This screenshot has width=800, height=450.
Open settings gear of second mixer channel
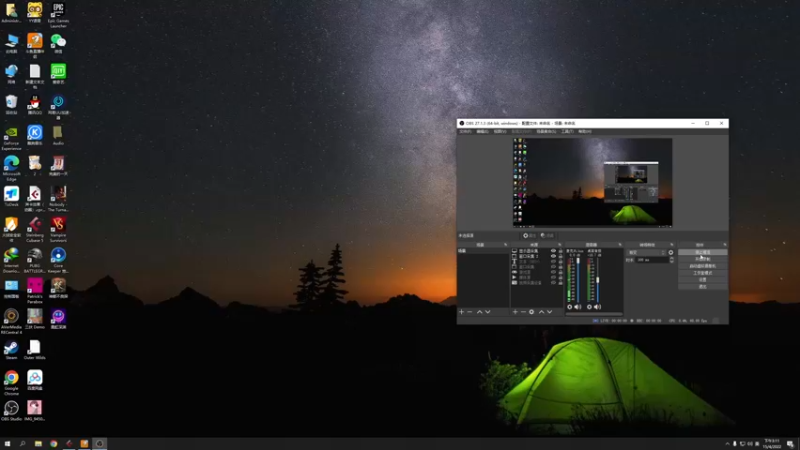(x=589, y=307)
